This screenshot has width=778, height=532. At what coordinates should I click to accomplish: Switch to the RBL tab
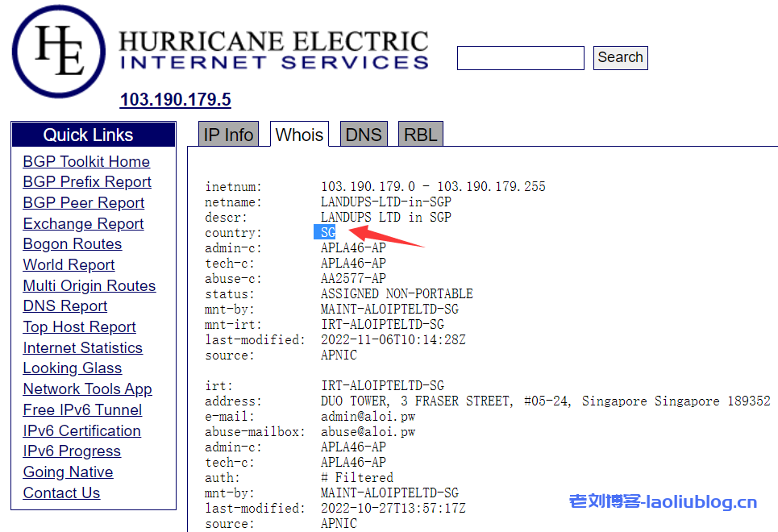[420, 135]
